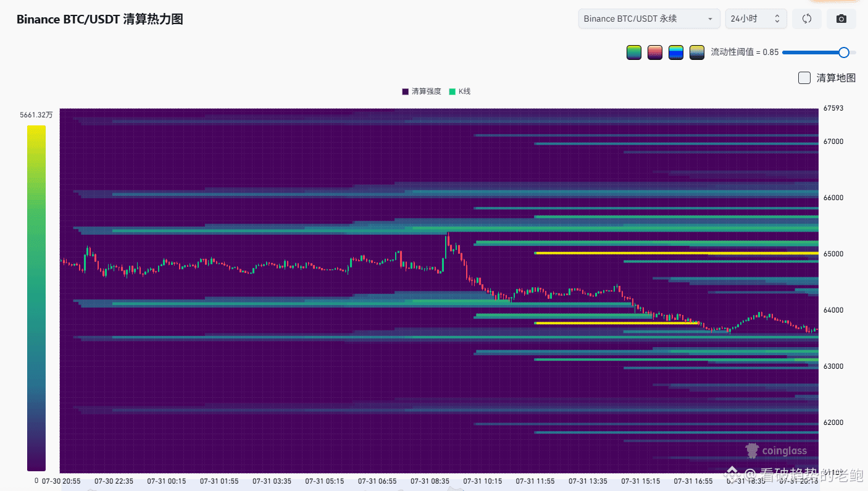Click the liquidation intensity color scale bar
The height and width of the screenshot is (491, 868).
36,298
